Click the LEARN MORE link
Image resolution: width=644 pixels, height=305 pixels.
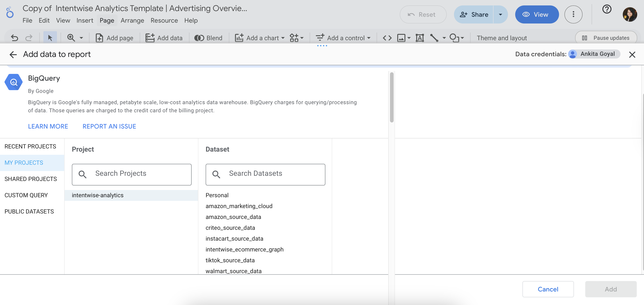[x=48, y=126]
